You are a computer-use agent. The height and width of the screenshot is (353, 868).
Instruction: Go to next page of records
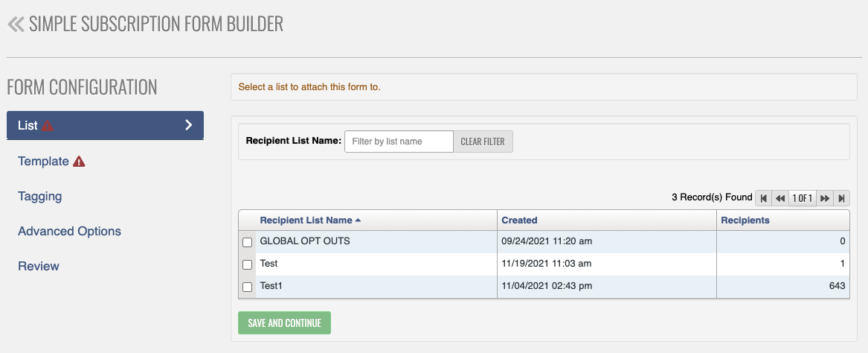(824, 198)
